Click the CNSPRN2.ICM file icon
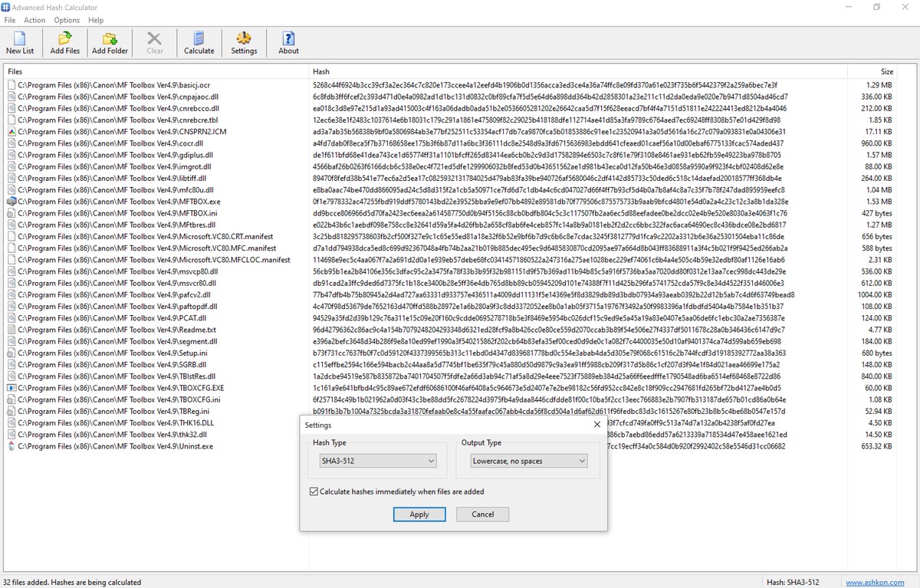The width and height of the screenshot is (920, 588). [x=11, y=132]
